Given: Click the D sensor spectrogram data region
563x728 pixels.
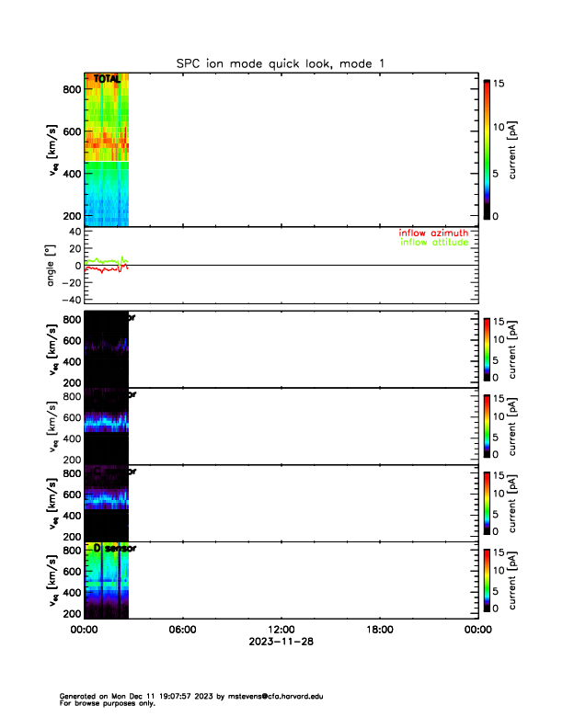Looking at the screenshot, I should [x=106, y=588].
